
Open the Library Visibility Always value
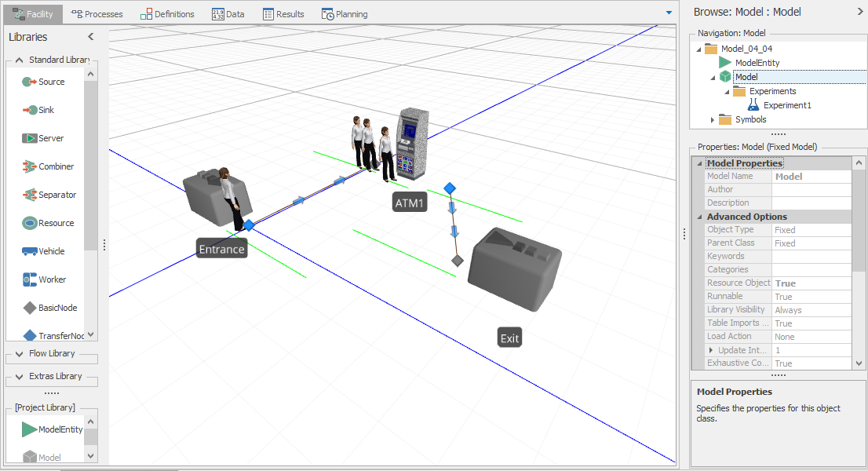coord(811,310)
